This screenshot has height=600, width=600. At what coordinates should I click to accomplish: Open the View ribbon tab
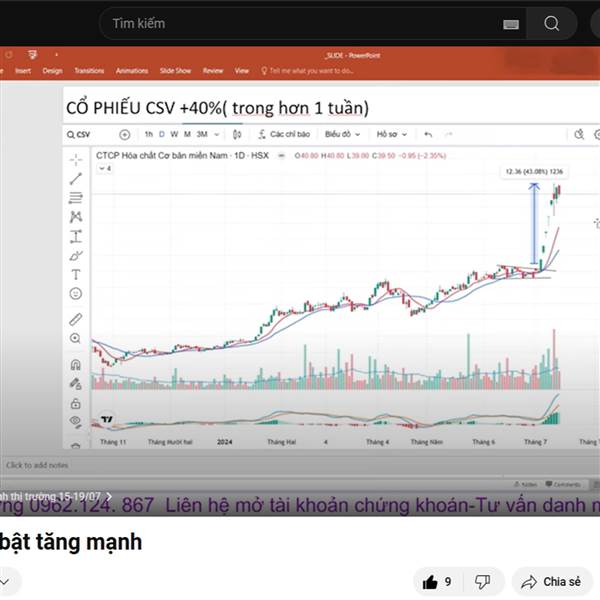click(241, 71)
